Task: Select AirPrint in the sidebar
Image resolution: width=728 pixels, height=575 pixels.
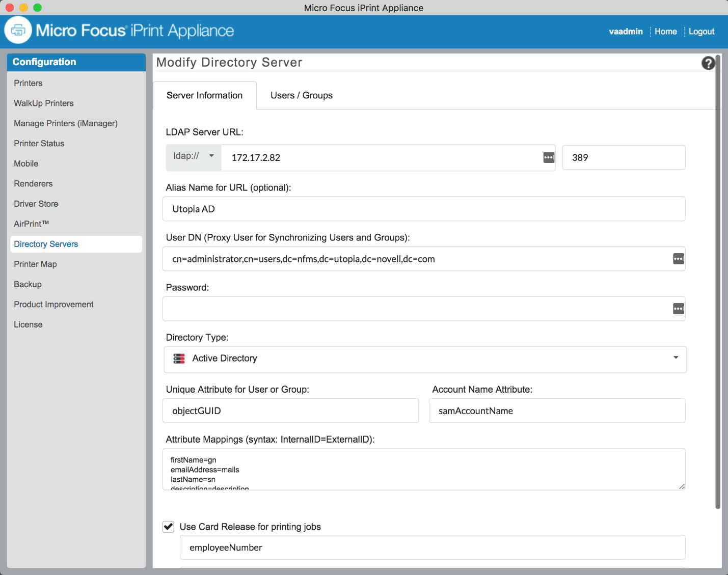Action: click(x=32, y=224)
